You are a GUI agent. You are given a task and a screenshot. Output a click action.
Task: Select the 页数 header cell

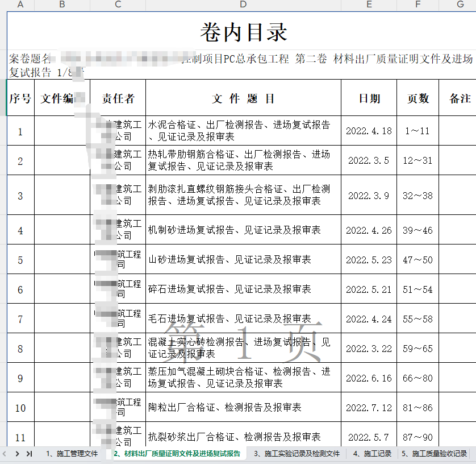417,98
